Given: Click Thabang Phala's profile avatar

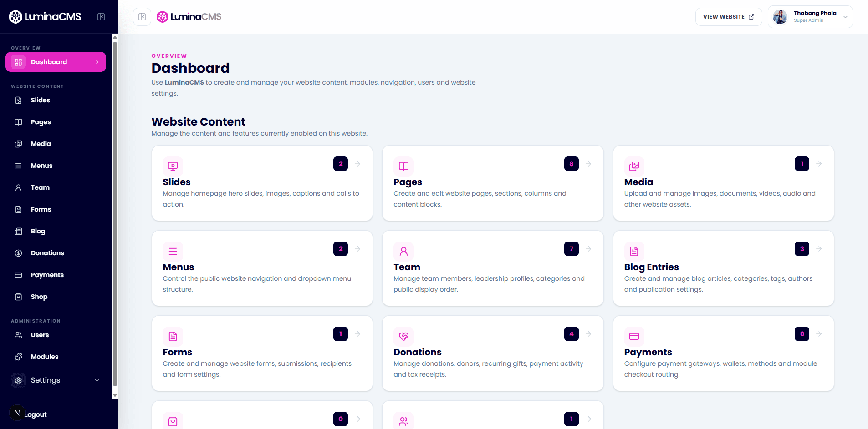Looking at the screenshot, I should tap(780, 17).
